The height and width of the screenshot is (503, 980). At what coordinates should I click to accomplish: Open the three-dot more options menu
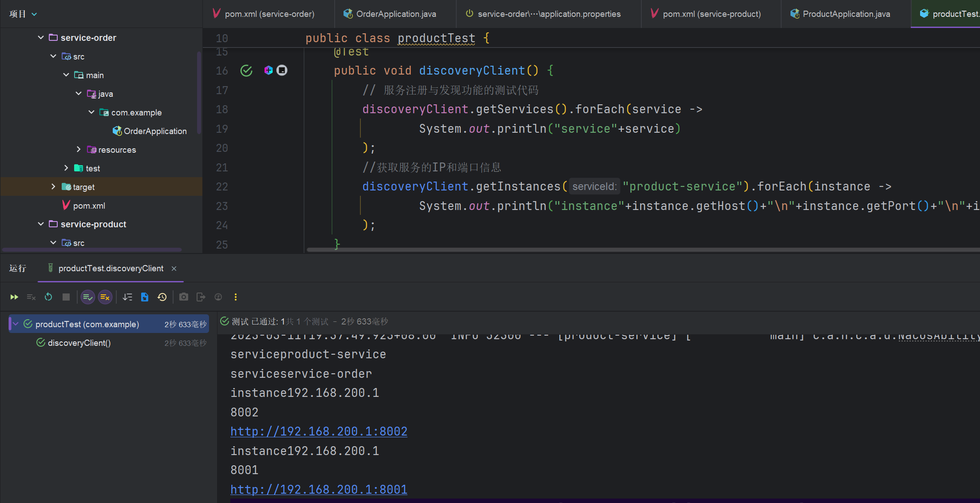point(236,297)
